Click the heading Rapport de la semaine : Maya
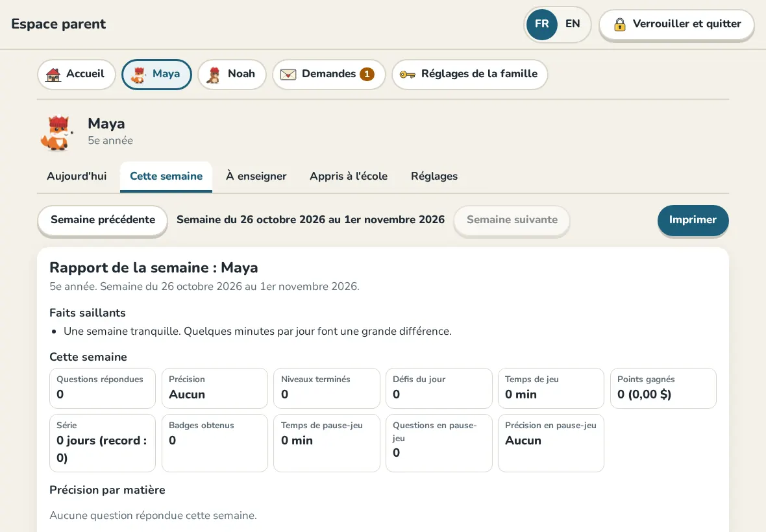Image resolution: width=766 pixels, height=532 pixels. click(x=154, y=268)
